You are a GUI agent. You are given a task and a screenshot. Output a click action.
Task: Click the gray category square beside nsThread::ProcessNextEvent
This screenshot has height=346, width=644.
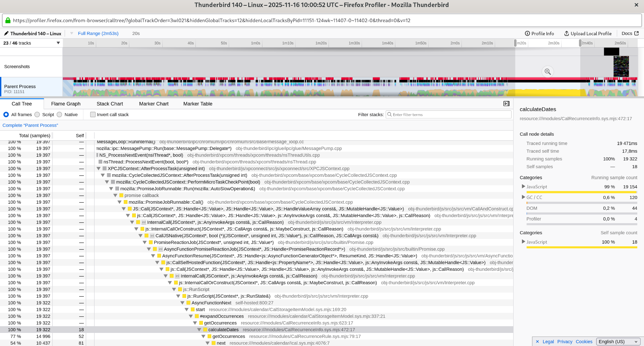[x=100, y=162]
